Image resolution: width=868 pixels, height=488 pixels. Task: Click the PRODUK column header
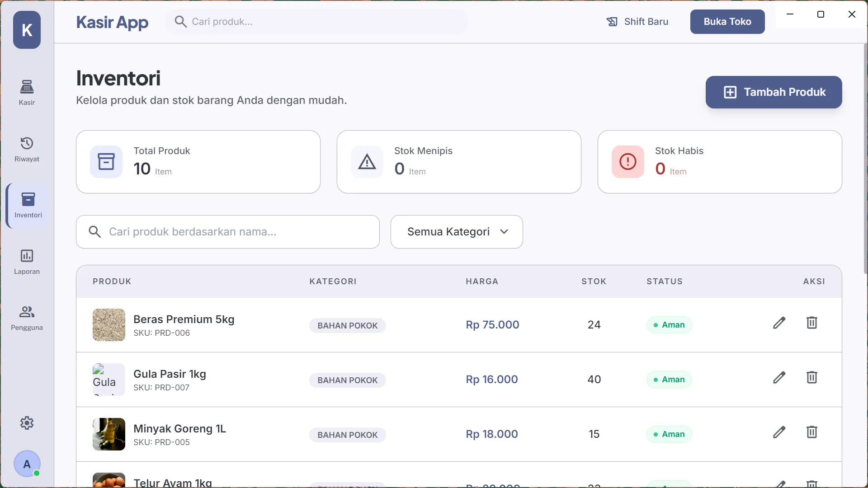(x=112, y=282)
